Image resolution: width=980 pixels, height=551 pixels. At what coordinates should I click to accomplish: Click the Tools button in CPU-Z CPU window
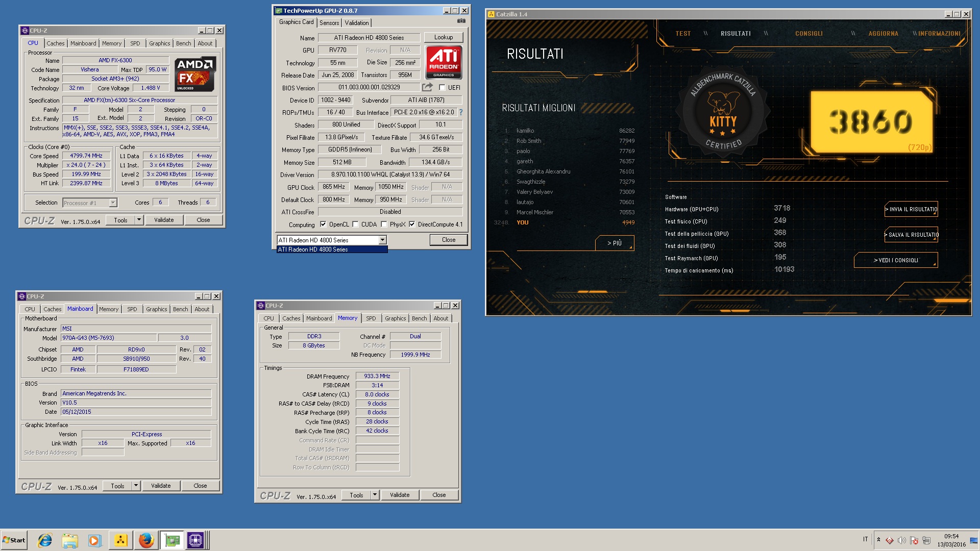coord(120,220)
